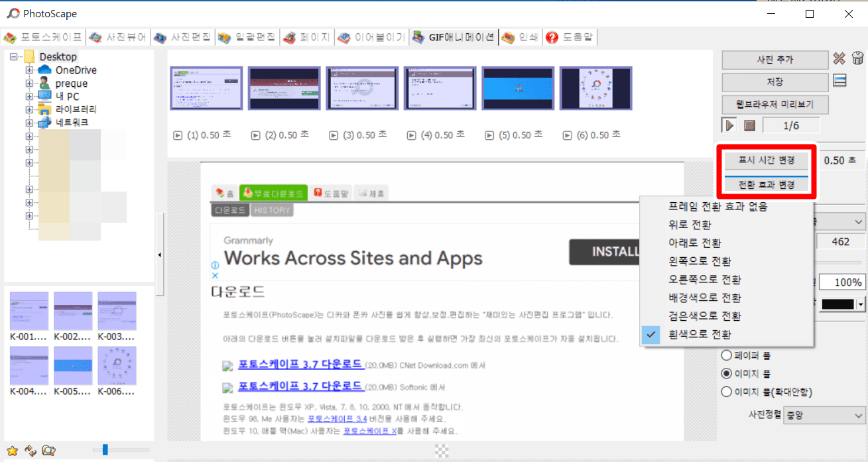
Task: Click the 웹브라우저 미리보기 button
Action: pyautogui.click(x=775, y=105)
